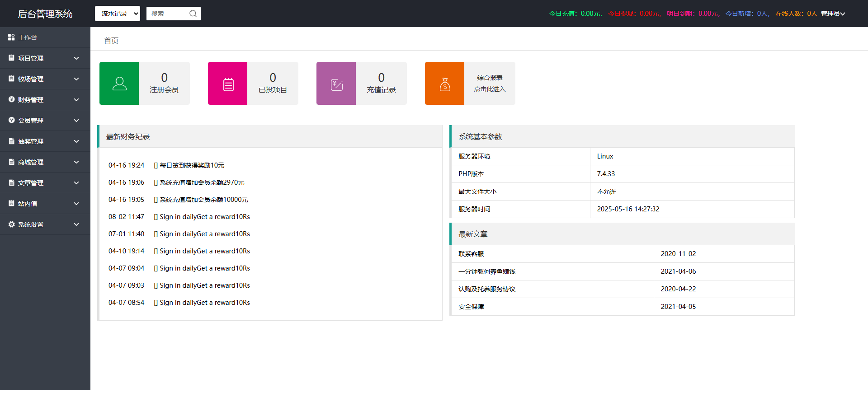This screenshot has height=397, width=868.
Task: Click the 会员管理 shield icon
Action: point(11,120)
